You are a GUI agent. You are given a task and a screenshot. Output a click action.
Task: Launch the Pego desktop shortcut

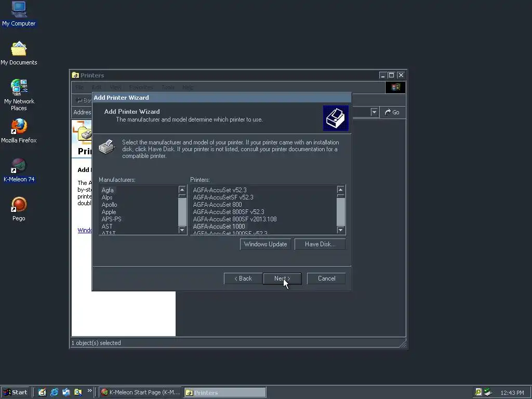click(x=19, y=209)
